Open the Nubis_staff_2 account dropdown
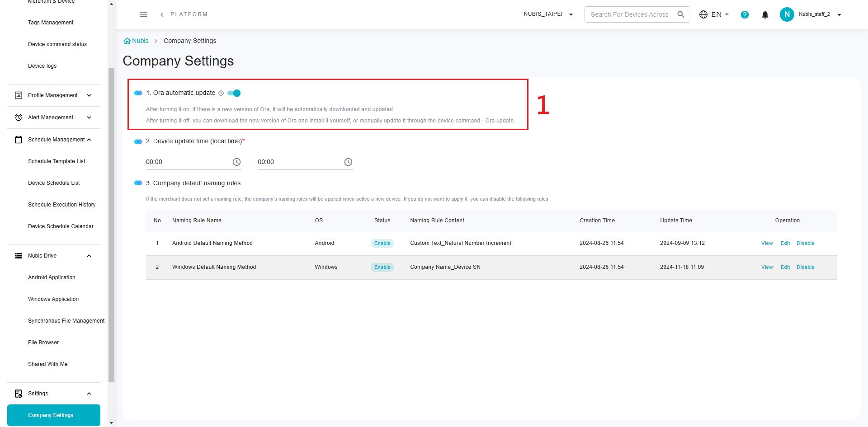Image resolution: width=868 pixels, height=427 pixels. [x=839, y=14]
